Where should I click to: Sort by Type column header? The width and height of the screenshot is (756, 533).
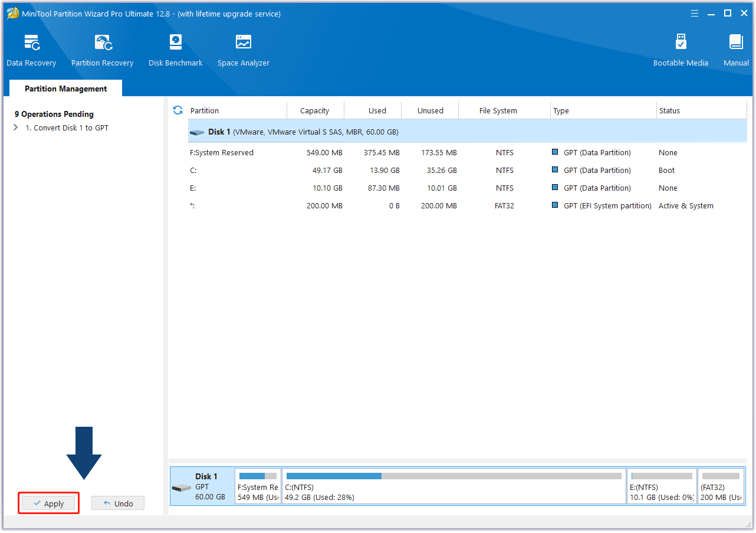(603, 110)
